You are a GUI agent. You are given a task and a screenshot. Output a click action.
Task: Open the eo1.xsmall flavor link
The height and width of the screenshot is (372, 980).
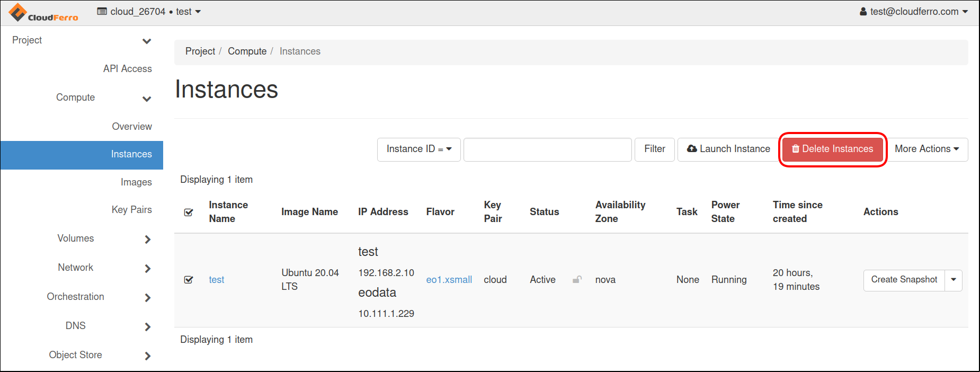[449, 280]
